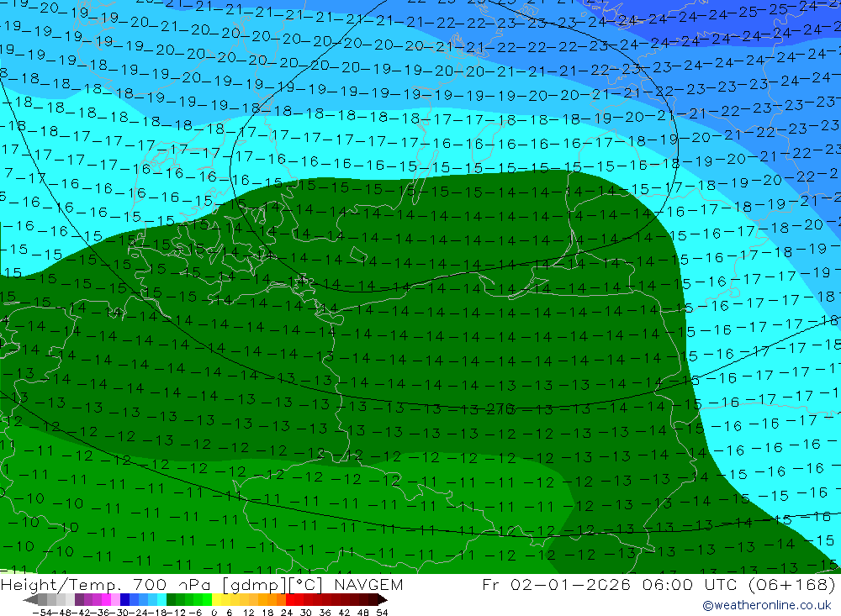Click the -48 legend value
This screenshot has height=616, width=841.
pos(61,613)
